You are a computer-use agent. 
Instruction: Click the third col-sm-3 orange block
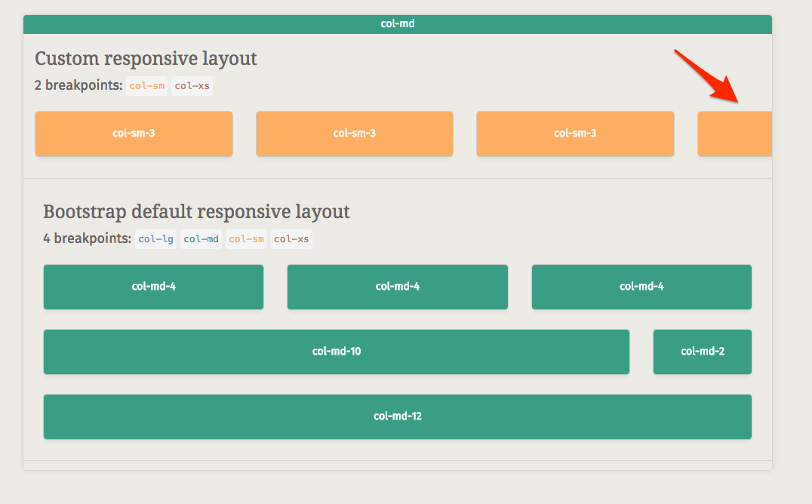pyautogui.click(x=575, y=134)
